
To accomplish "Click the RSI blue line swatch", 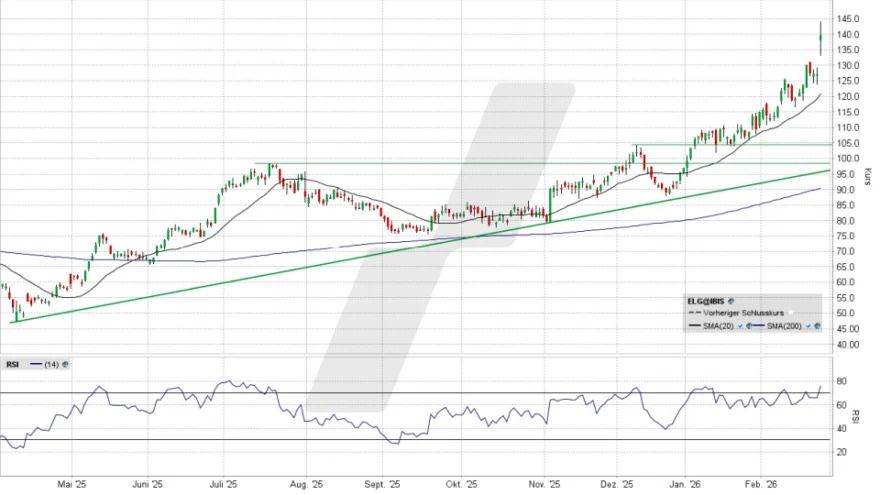I will point(36,365).
